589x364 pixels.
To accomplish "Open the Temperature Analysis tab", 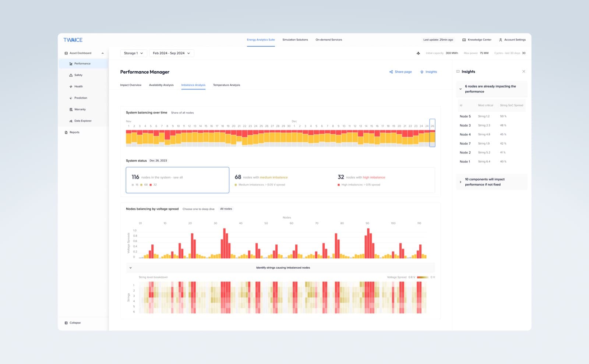I will [226, 85].
